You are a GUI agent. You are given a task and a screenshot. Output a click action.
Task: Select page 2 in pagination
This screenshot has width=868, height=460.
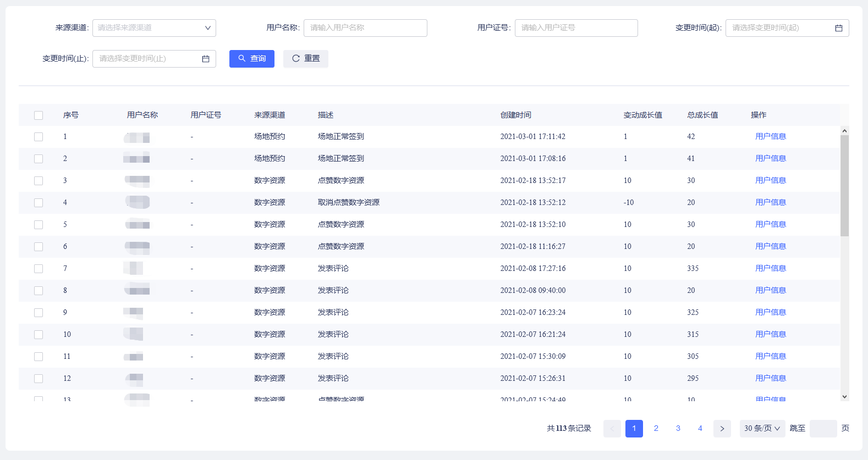(x=656, y=429)
